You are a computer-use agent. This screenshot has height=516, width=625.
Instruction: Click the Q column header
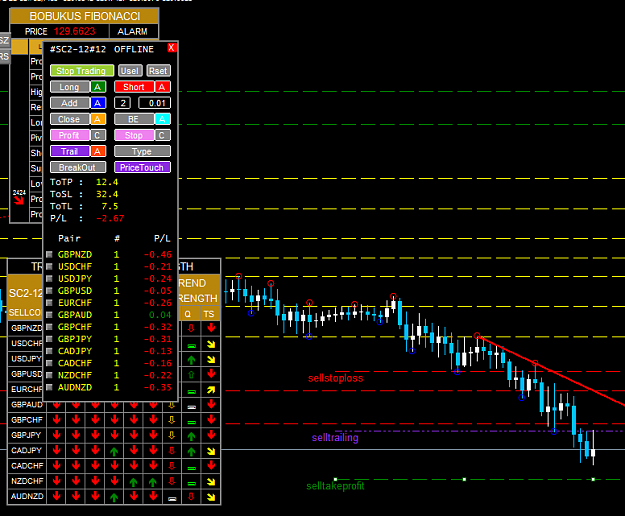click(188, 314)
